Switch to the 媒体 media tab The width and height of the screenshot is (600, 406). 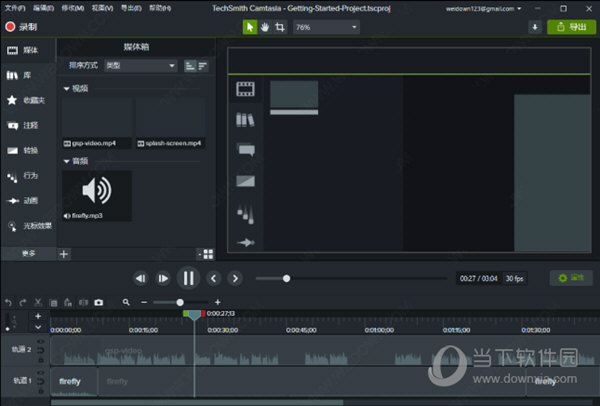(28, 50)
